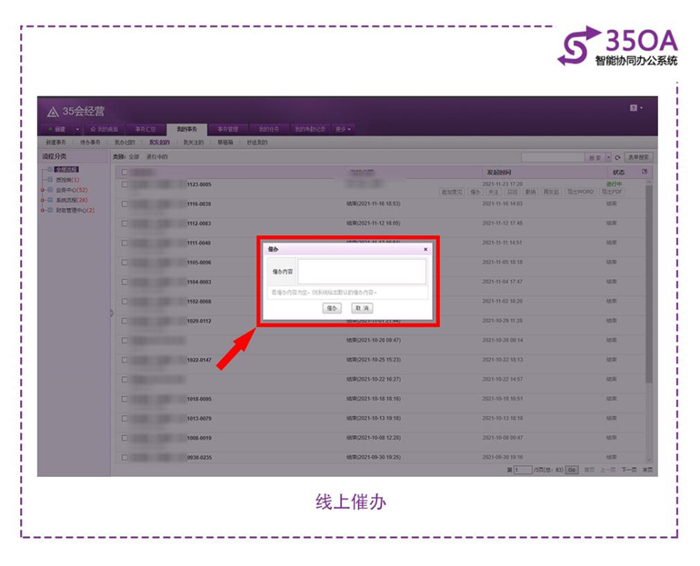Viewport: 700px width, 566px height.
Task: Click the refresh icon beside search box
Action: [x=618, y=157]
